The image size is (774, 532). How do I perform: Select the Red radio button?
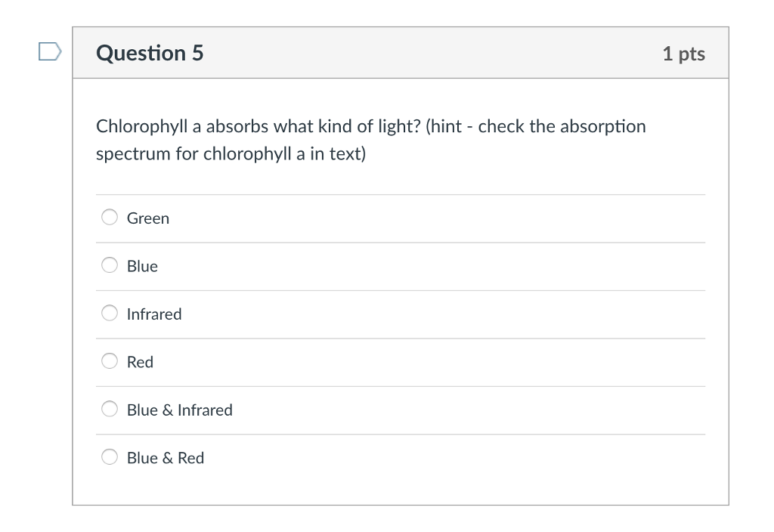coord(109,361)
